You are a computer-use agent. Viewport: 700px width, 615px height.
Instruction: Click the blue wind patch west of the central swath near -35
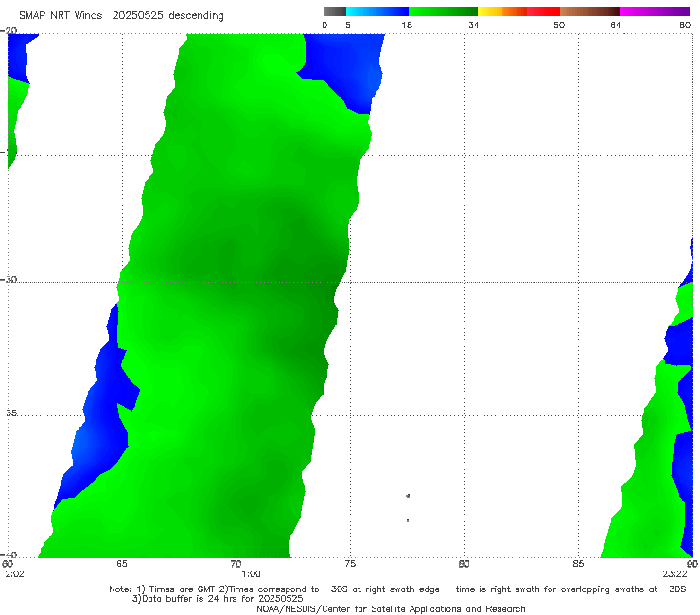tap(100, 411)
